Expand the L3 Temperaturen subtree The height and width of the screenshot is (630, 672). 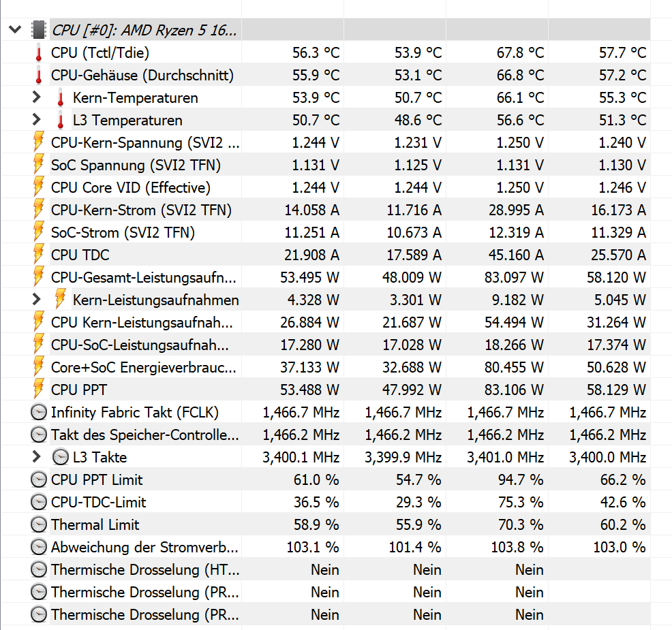click(36, 119)
